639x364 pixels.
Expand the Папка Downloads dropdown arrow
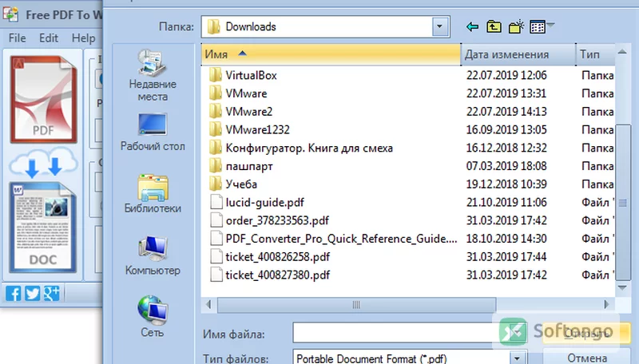440,27
